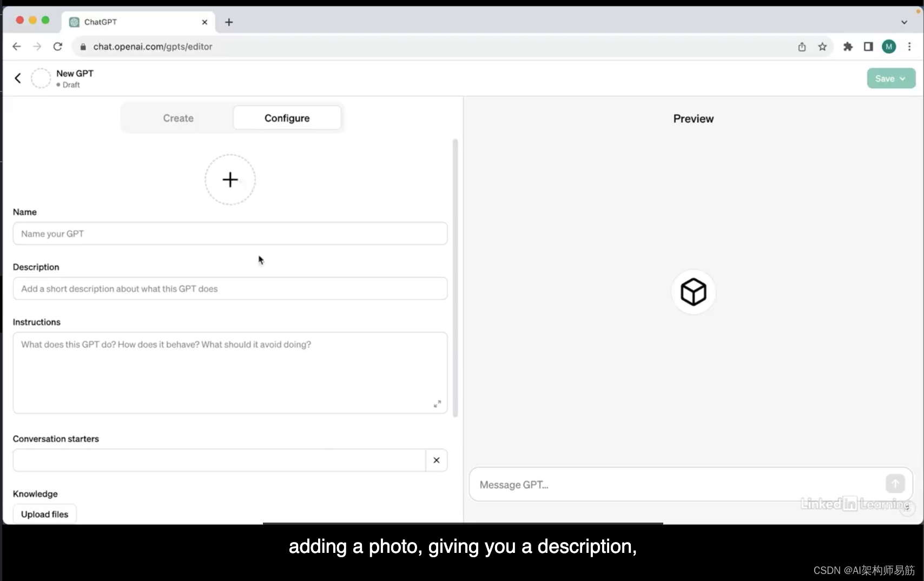Click the Conversation starters input field
Image resolution: width=924 pixels, height=581 pixels.
coord(219,460)
